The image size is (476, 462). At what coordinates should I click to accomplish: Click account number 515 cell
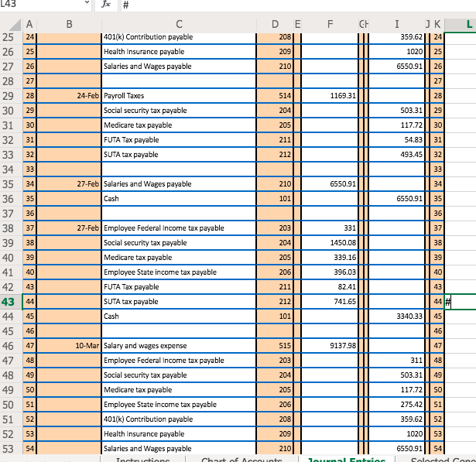point(275,346)
